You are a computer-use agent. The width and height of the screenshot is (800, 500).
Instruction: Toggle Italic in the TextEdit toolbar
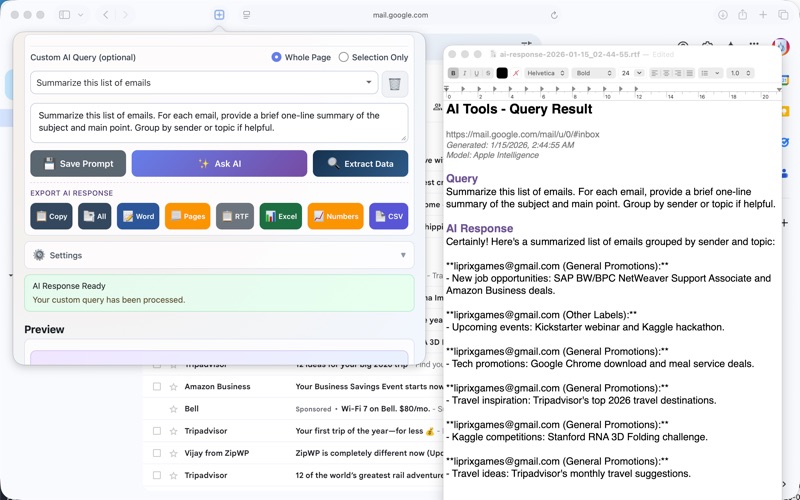coord(465,73)
